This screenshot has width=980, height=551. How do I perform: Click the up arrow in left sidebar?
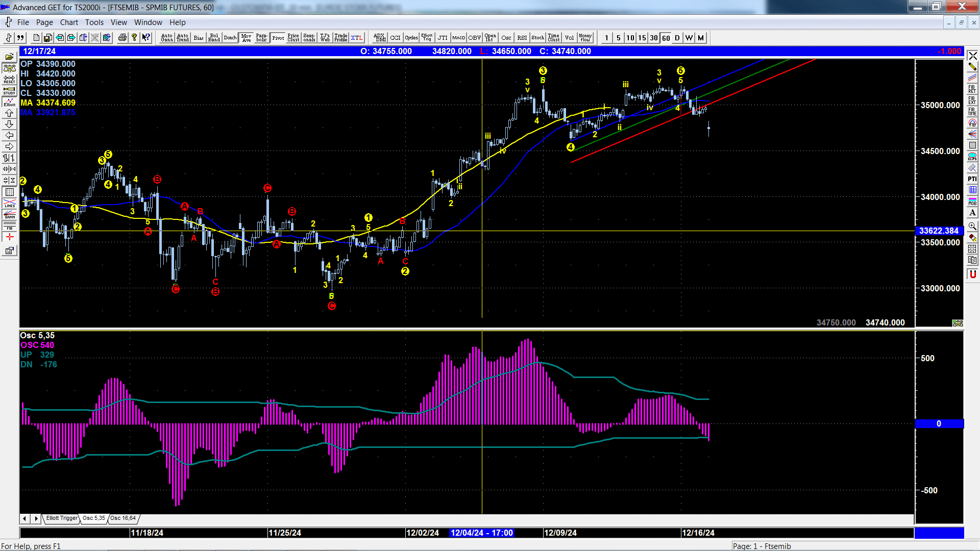click(x=9, y=113)
